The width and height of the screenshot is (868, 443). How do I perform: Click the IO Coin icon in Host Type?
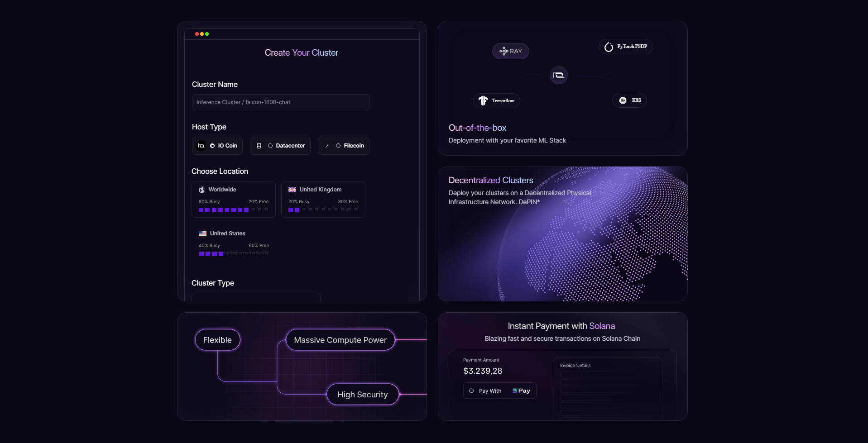tap(201, 145)
